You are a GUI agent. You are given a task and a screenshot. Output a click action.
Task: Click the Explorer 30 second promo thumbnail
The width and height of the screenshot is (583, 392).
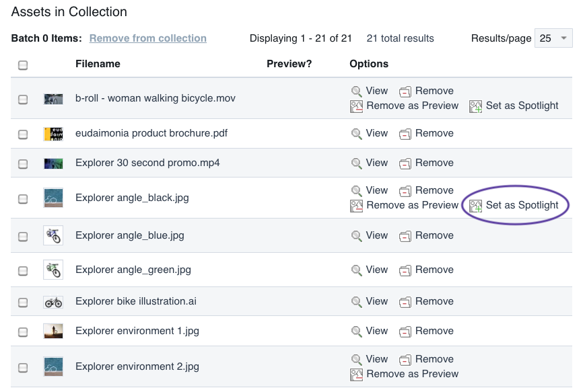tap(53, 163)
